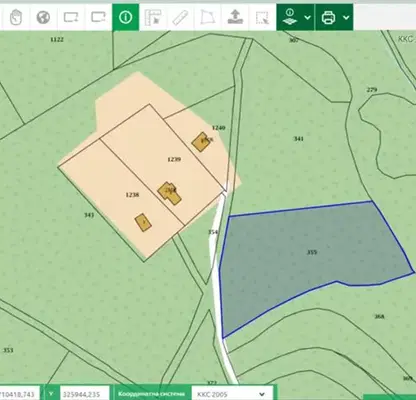Expand the print options dropdown arrow
416x400 pixels.
click(x=346, y=17)
